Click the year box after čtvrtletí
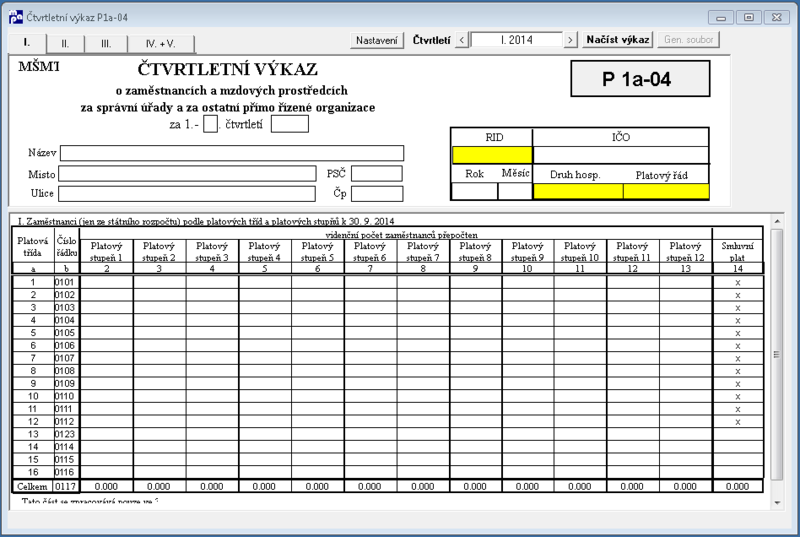This screenshot has height=537, width=800. click(x=290, y=124)
